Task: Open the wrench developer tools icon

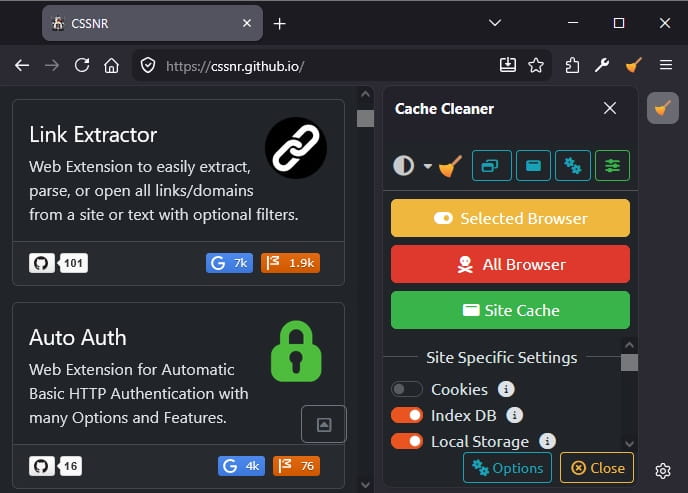Action: coord(602,66)
